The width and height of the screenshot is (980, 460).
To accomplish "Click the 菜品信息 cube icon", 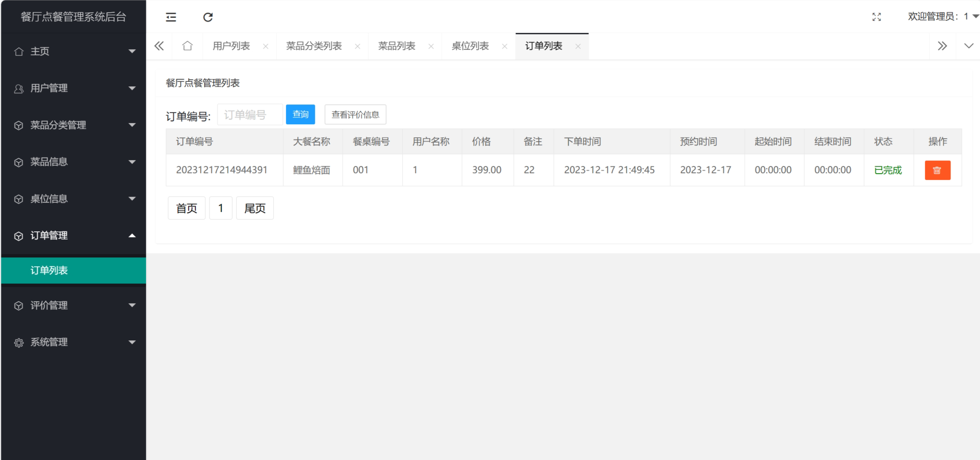I will [19, 162].
